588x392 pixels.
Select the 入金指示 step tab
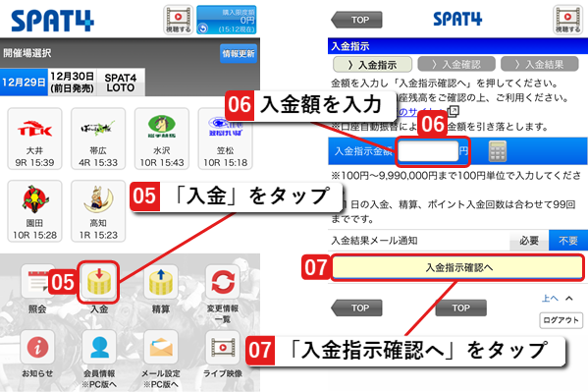click(372, 65)
